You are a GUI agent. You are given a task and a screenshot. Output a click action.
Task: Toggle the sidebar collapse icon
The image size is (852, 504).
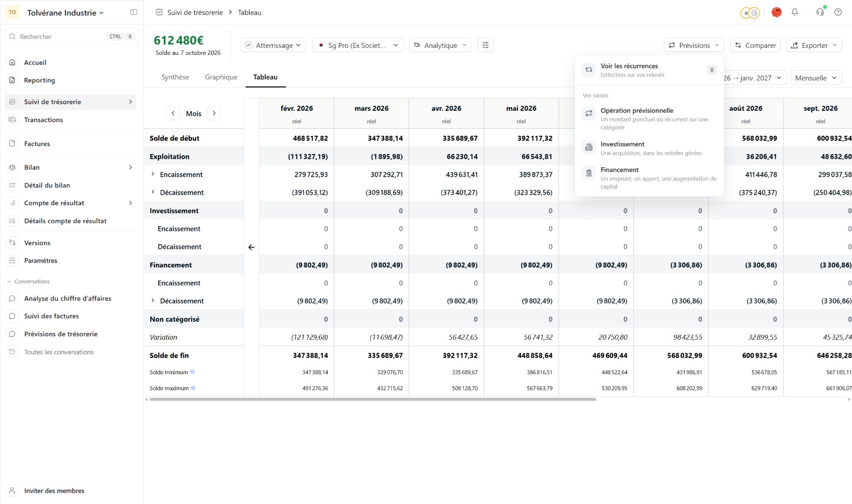[x=134, y=12]
